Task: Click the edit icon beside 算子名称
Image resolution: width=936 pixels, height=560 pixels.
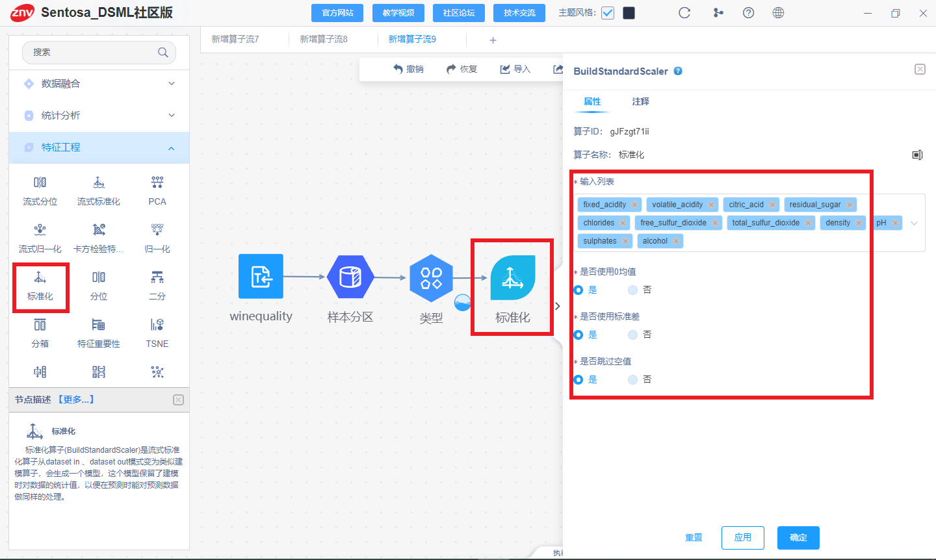Action: pyautogui.click(x=917, y=155)
